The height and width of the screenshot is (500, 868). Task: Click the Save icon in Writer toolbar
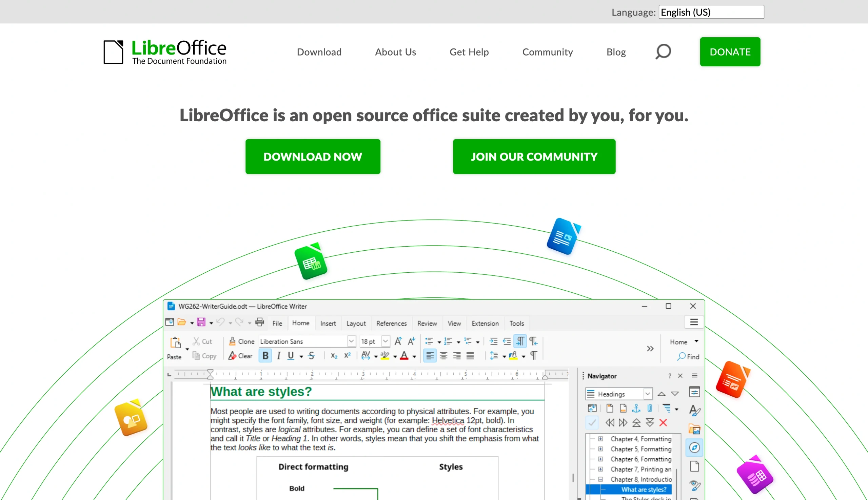201,322
